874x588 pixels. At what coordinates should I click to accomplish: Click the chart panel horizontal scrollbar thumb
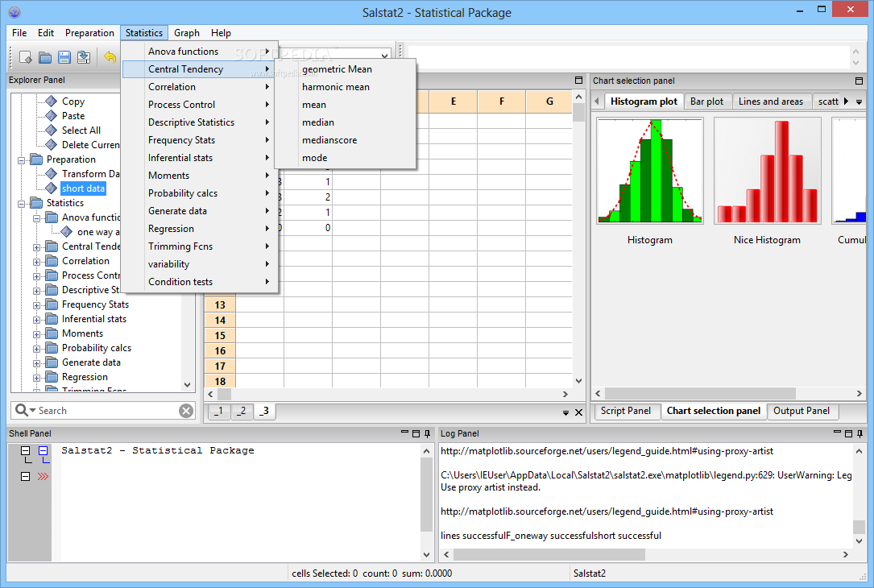tap(700, 394)
